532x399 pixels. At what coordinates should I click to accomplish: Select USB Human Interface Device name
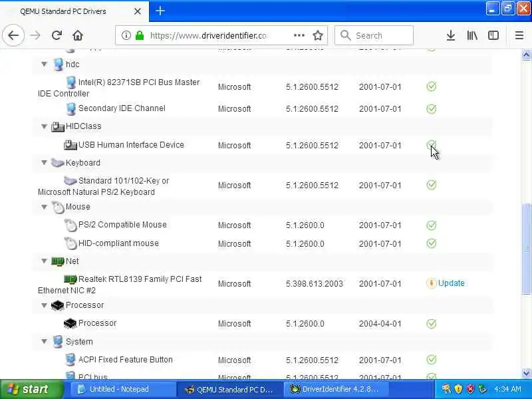pyautogui.click(x=131, y=145)
